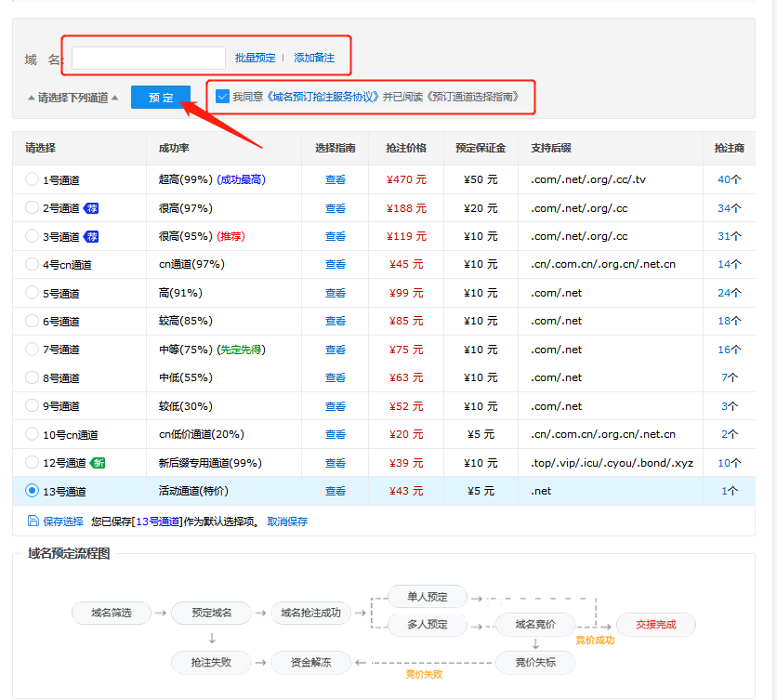Click the green 新 badge on 12号通道

tap(98, 463)
